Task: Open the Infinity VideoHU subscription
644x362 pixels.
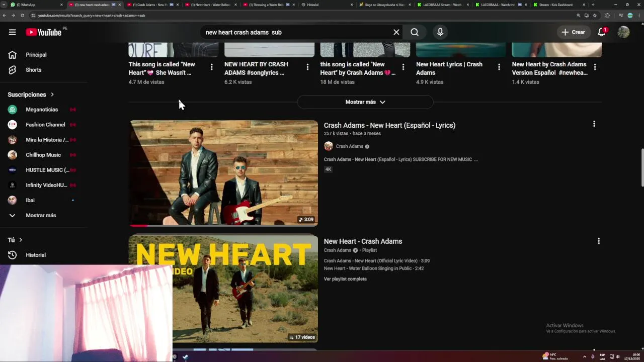Action: pyautogui.click(x=43, y=185)
